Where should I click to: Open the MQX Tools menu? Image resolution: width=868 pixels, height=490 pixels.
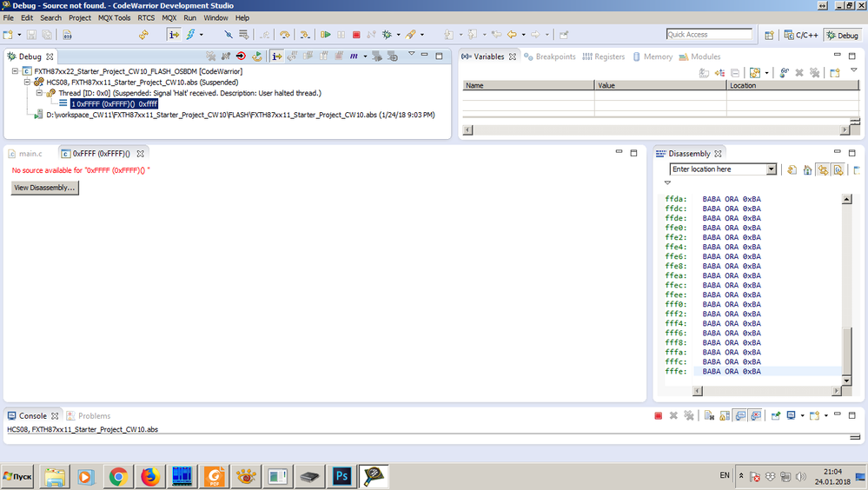click(x=114, y=17)
